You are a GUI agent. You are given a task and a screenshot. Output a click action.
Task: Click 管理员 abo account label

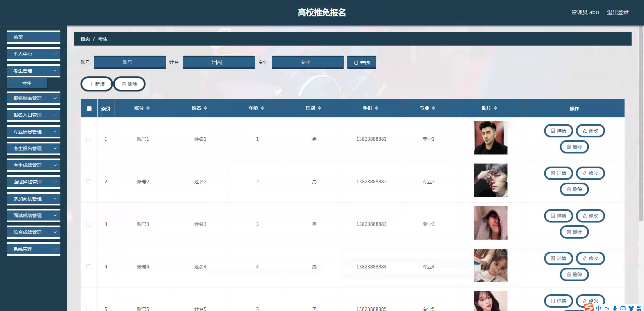pyautogui.click(x=585, y=12)
